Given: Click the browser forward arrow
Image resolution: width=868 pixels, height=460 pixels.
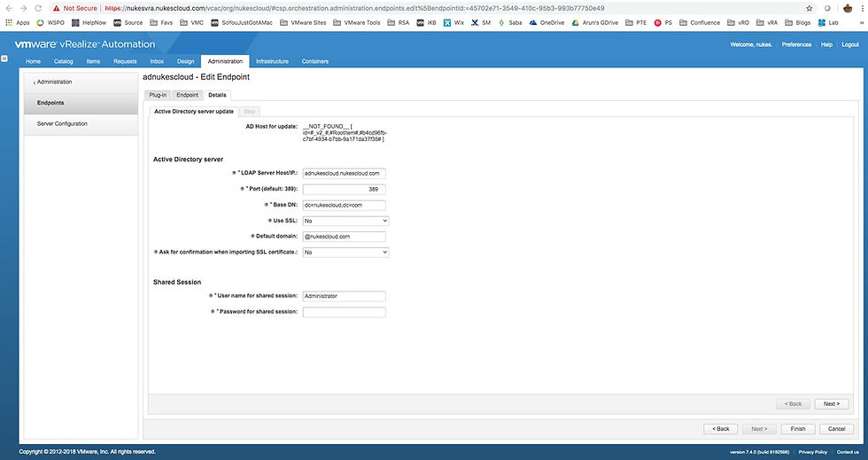Looking at the screenshot, I should pos(23,8).
